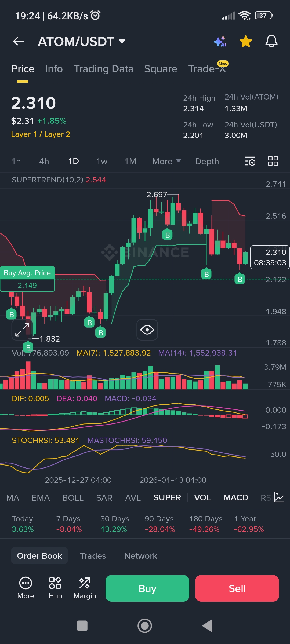Image resolution: width=290 pixels, height=644 pixels.
Task: Expand chart to fullscreen
Action: point(22,330)
